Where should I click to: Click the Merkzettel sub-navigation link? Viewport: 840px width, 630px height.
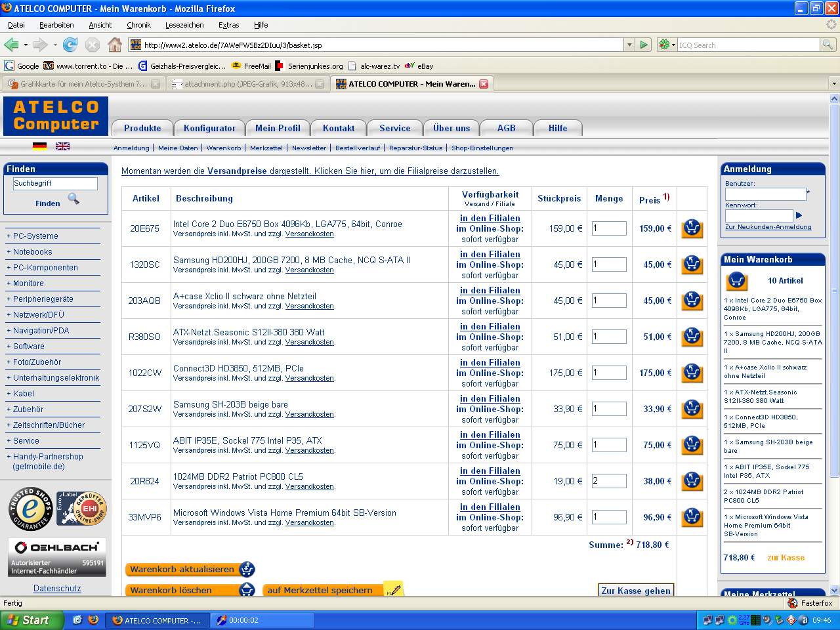[x=266, y=148]
